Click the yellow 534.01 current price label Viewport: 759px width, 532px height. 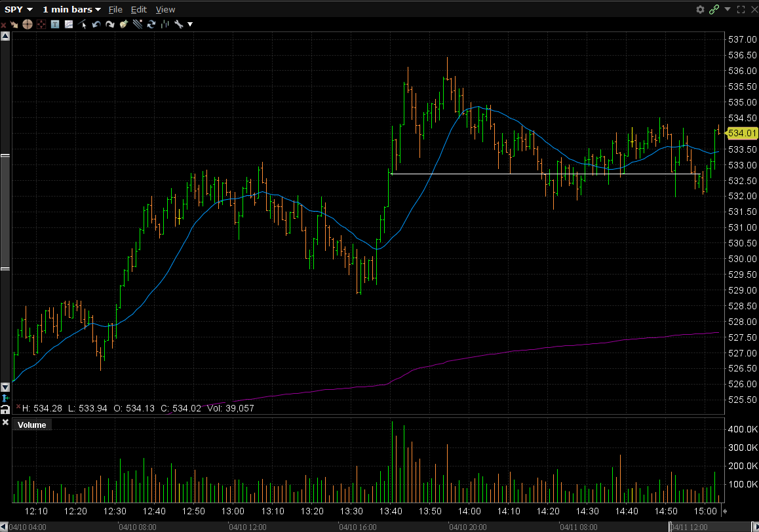pyautogui.click(x=741, y=133)
